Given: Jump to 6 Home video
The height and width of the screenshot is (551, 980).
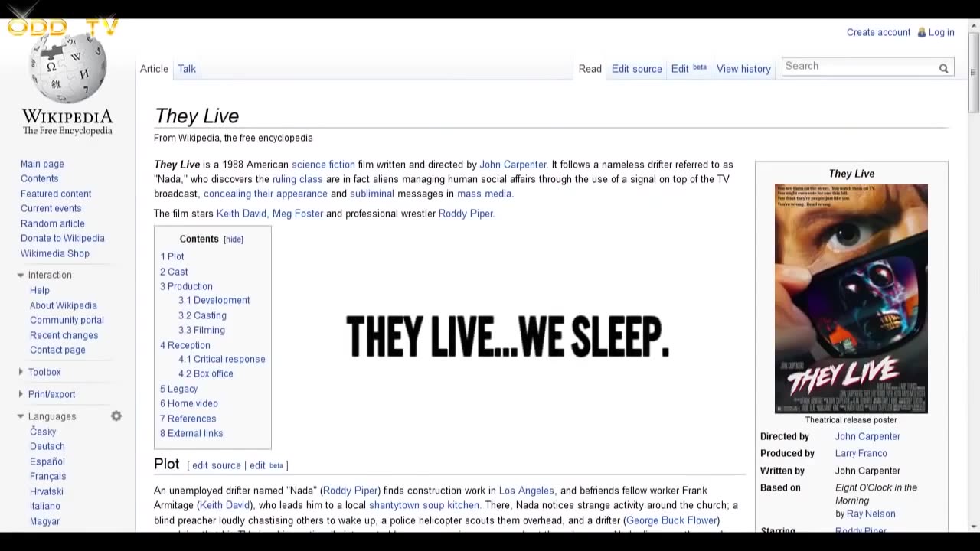Looking at the screenshot, I should tap(189, 403).
